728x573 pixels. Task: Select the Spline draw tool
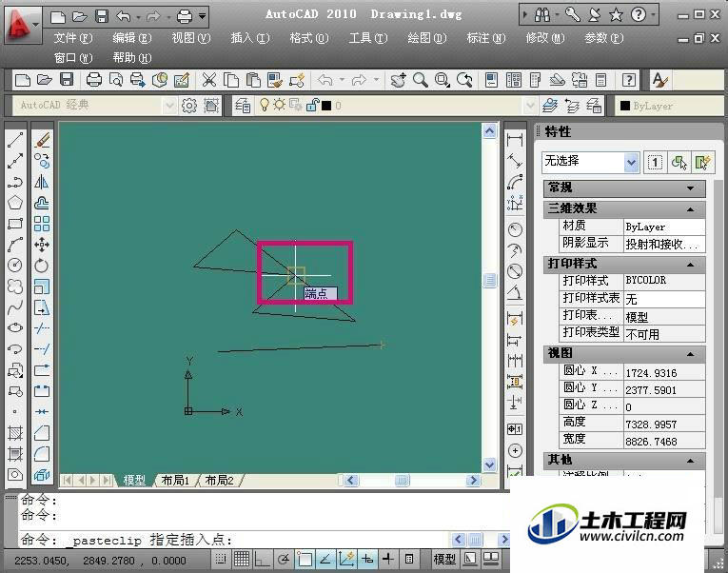pos(15,306)
